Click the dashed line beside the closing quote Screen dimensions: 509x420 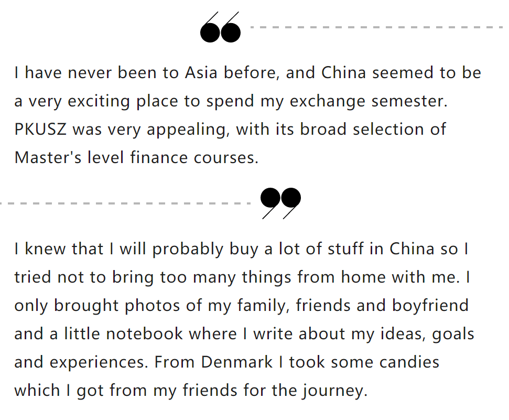tap(126, 203)
